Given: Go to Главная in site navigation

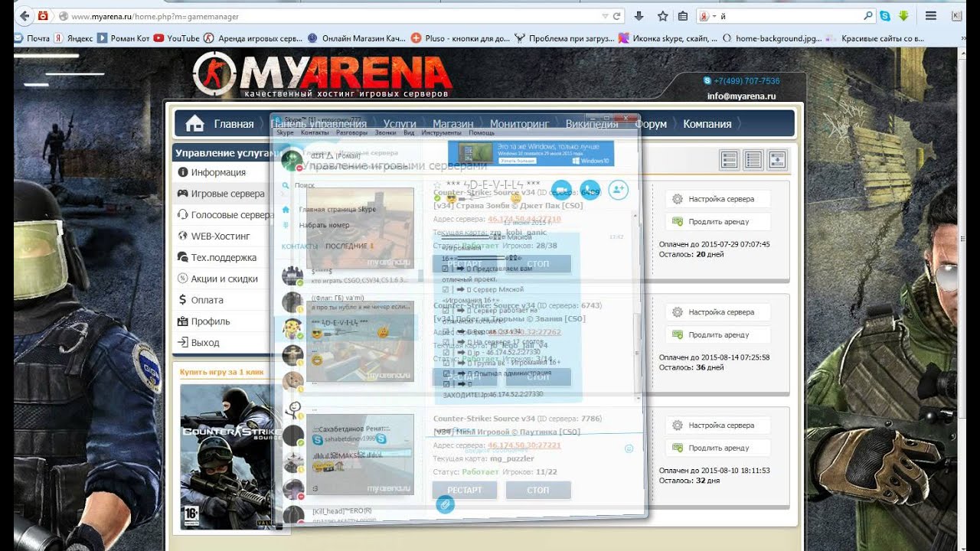Looking at the screenshot, I should 234,124.
